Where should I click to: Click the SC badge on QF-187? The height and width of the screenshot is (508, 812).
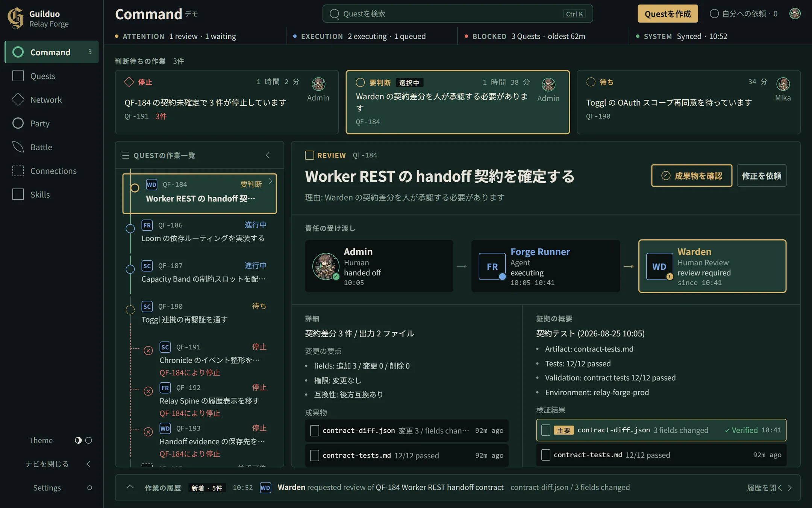(147, 266)
